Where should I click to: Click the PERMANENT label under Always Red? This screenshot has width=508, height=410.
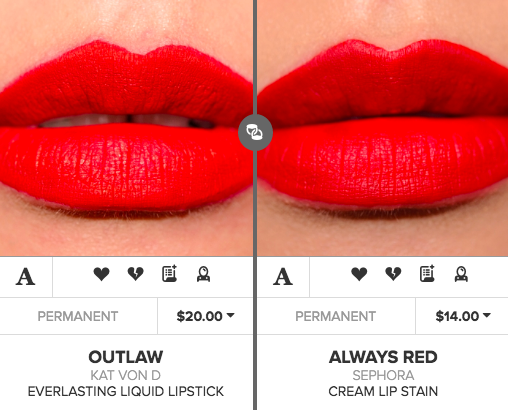335,316
